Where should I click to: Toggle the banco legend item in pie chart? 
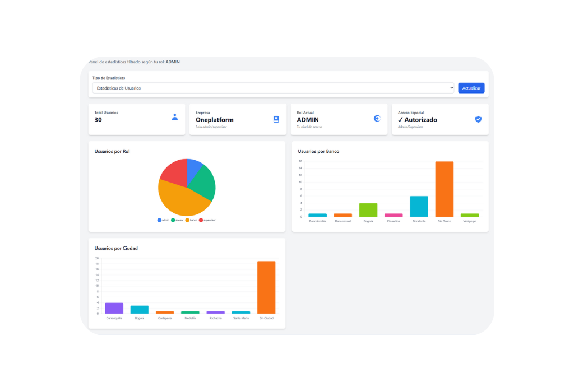coord(191,220)
